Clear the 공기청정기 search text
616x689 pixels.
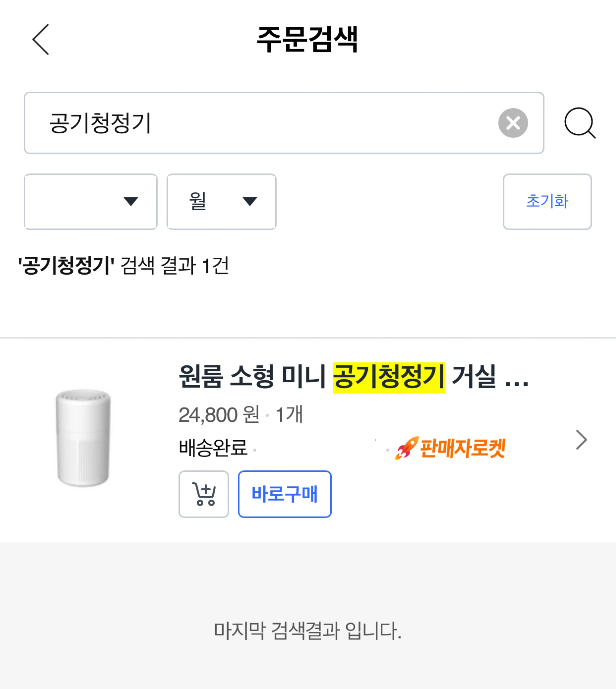pos(513,123)
